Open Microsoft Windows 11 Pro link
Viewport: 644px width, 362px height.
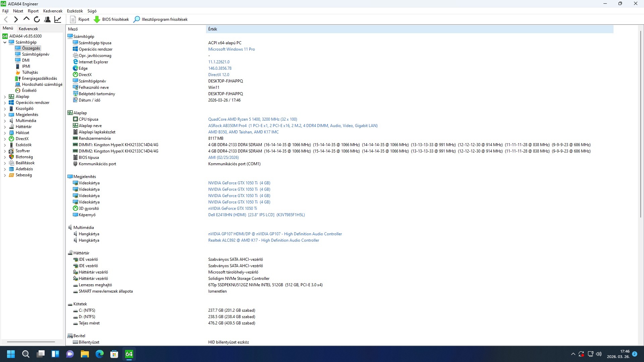tap(231, 49)
